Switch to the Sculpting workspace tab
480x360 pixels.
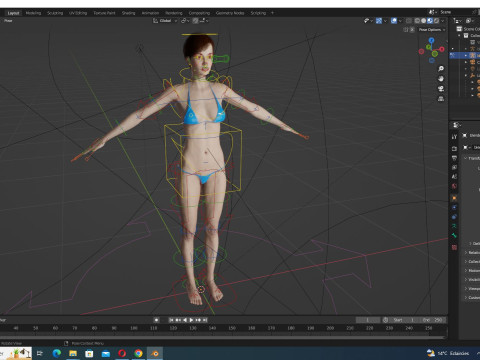[x=55, y=13]
